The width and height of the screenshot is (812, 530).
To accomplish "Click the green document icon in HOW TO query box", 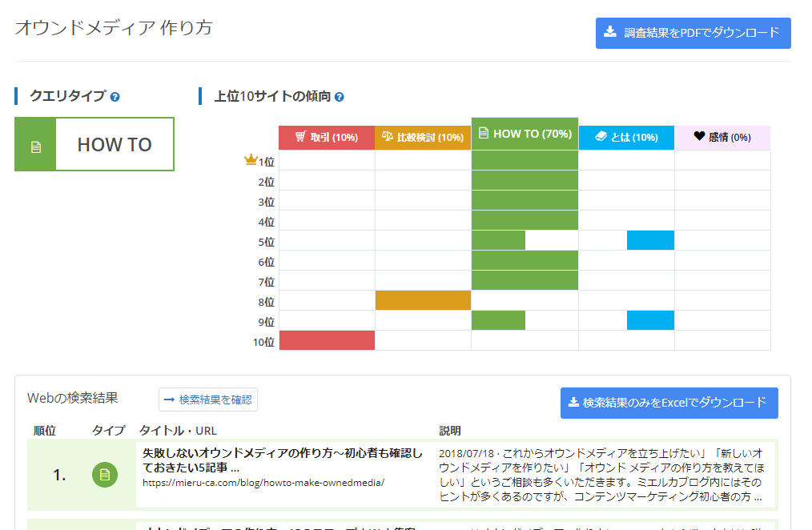I will point(36,147).
